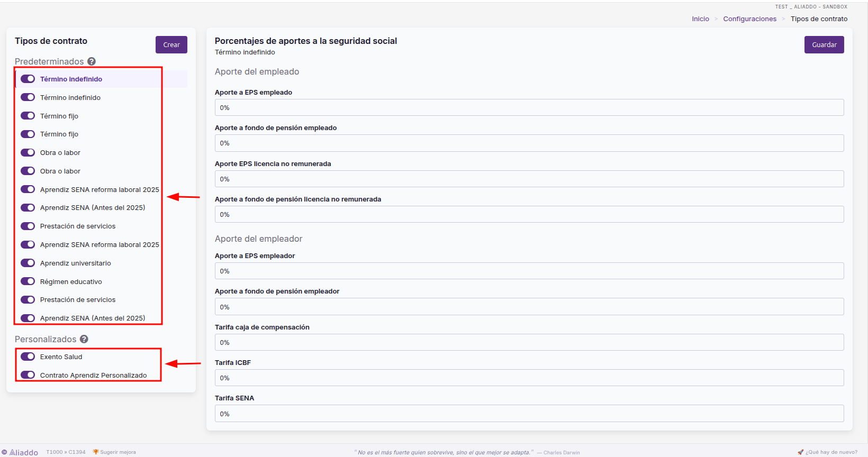Go to Inicio breadcrumb link
This screenshot has width=868, height=457.
[x=700, y=19]
